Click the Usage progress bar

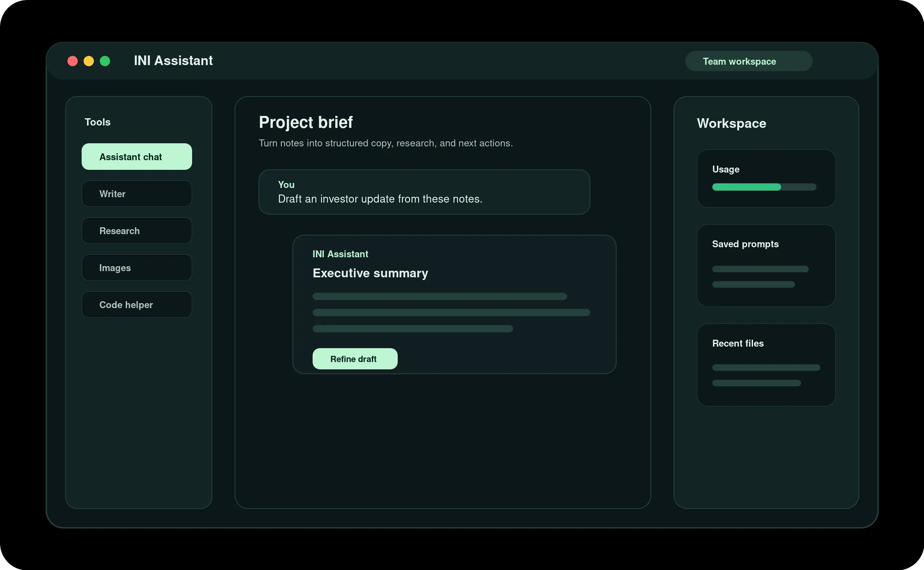click(x=764, y=187)
